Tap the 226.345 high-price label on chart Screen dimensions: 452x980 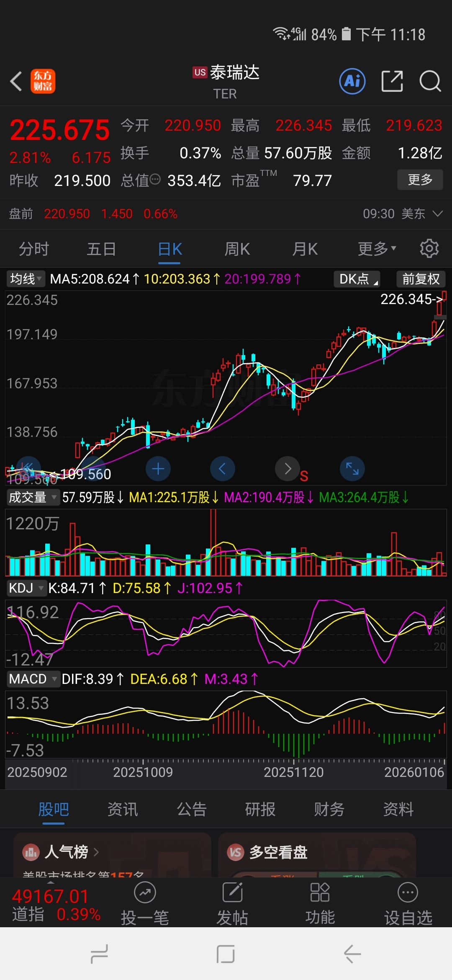coord(411,299)
